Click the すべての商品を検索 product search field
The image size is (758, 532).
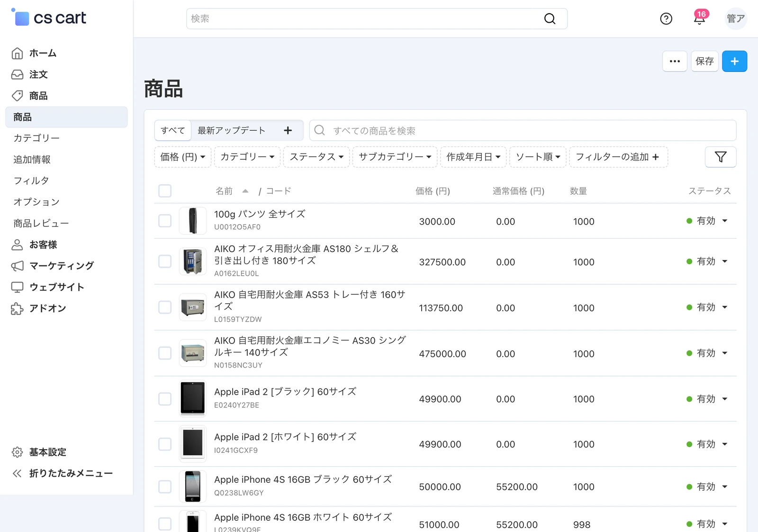pos(523,130)
